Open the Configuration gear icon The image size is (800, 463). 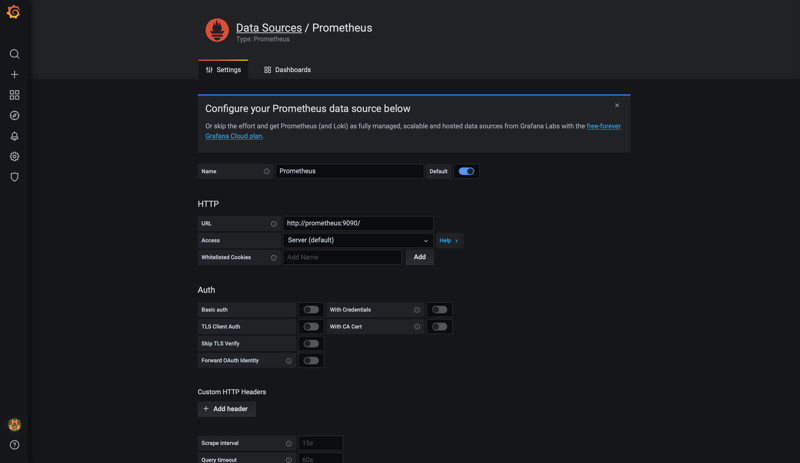pos(14,157)
